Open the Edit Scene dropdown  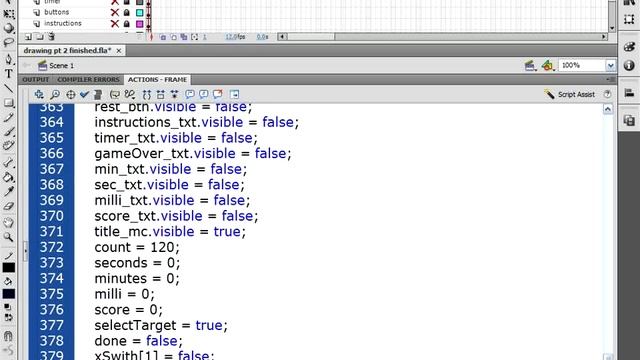point(530,65)
